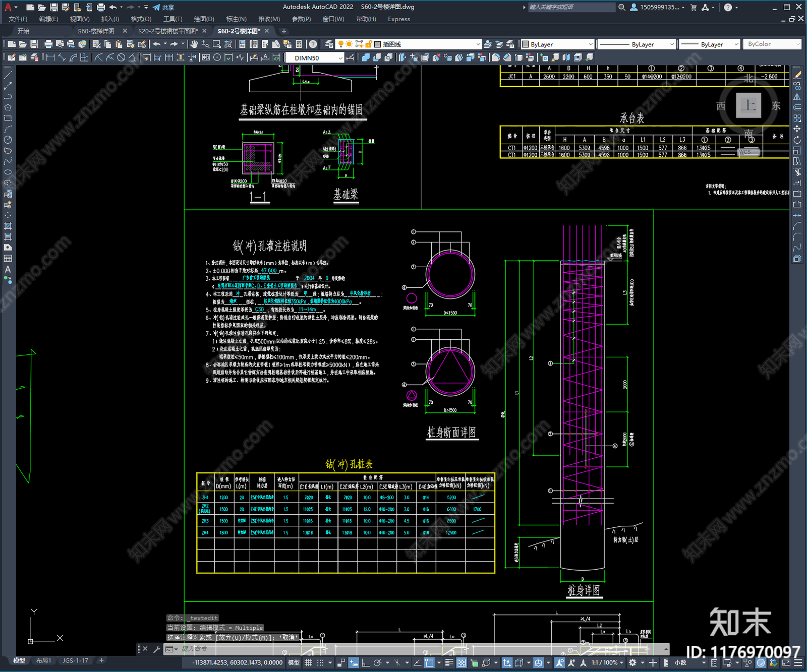Toggle dynamic input in status bar

354,662
